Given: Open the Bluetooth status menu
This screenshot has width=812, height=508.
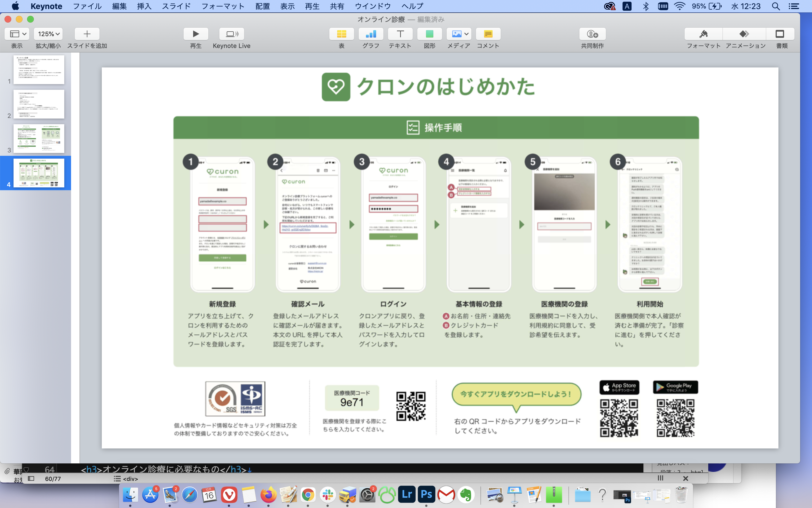Looking at the screenshot, I should pos(646,6).
